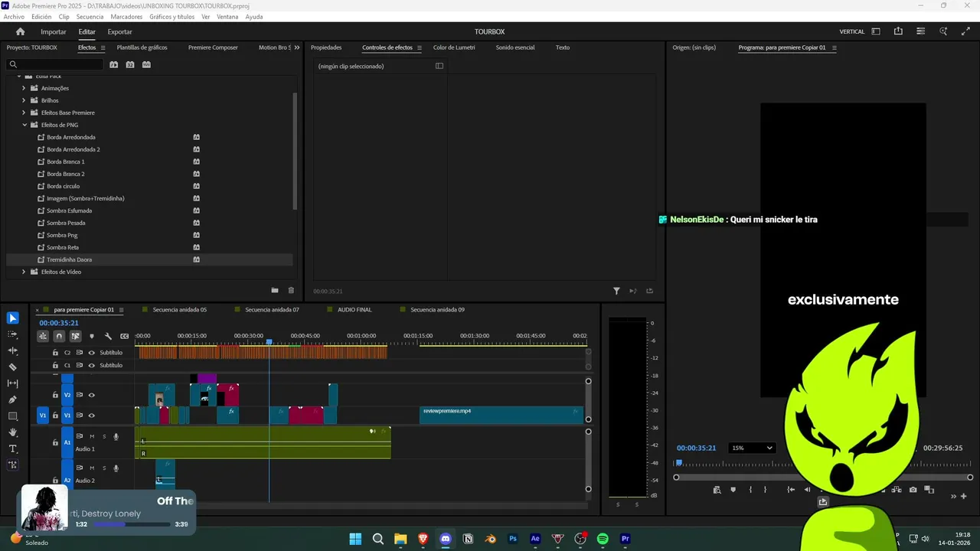Select the Hand tool

(13, 432)
